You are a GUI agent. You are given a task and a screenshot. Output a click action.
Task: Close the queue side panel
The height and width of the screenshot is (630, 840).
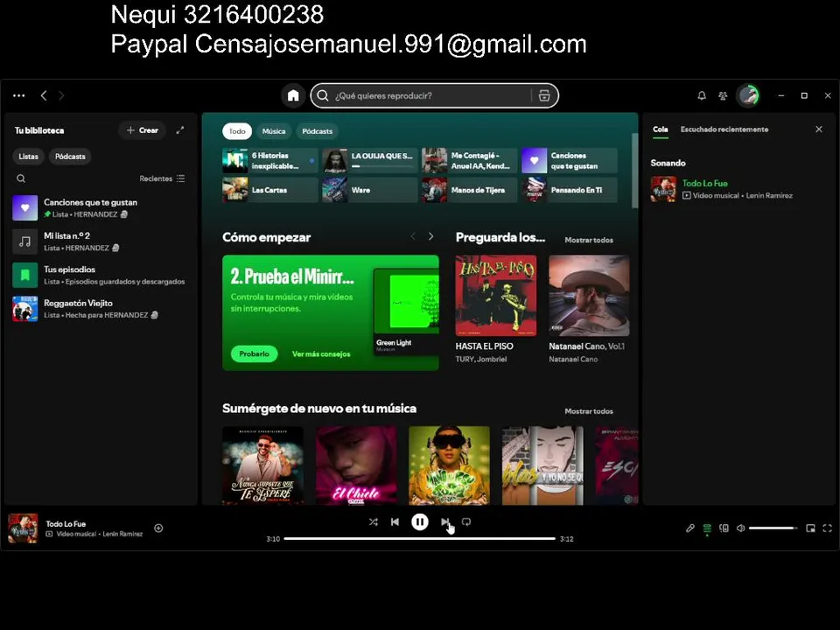(x=819, y=129)
